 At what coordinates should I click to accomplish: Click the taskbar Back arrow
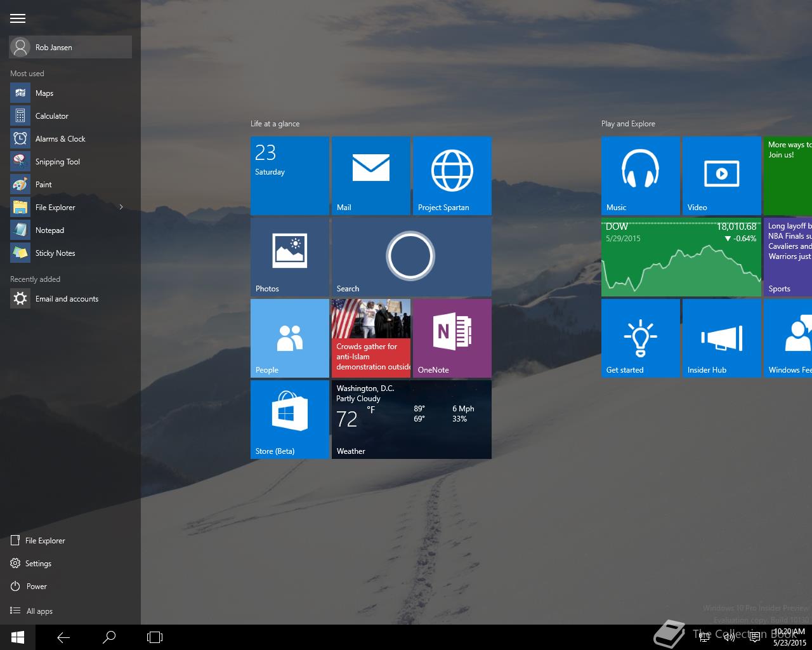63,637
